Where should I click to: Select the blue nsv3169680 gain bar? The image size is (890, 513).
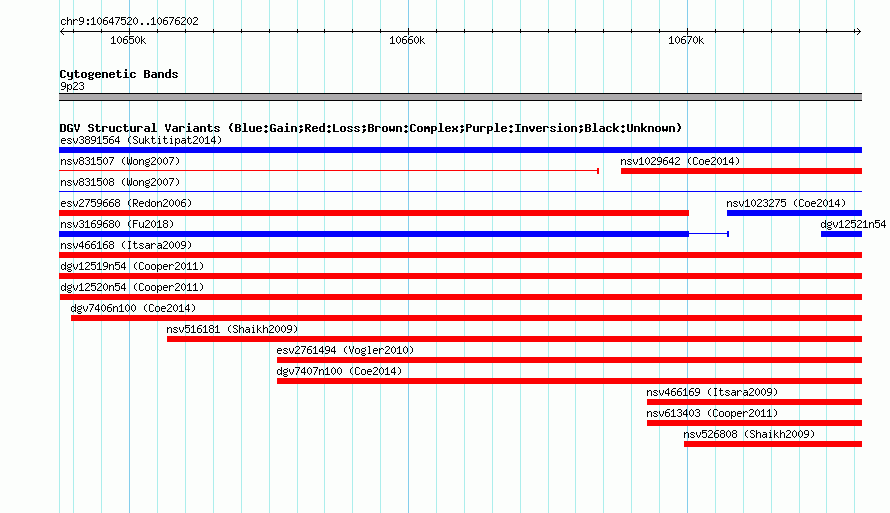[374, 234]
